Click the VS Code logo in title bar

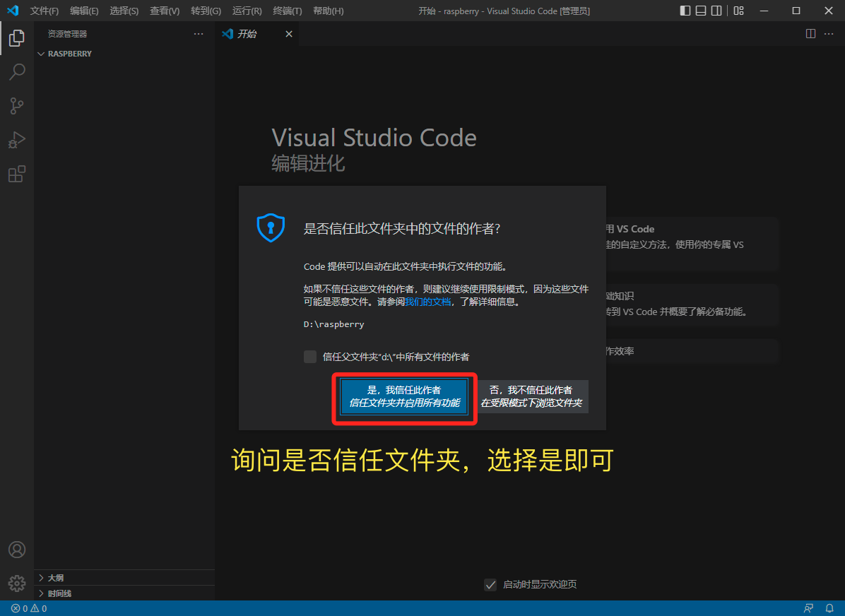click(x=13, y=10)
